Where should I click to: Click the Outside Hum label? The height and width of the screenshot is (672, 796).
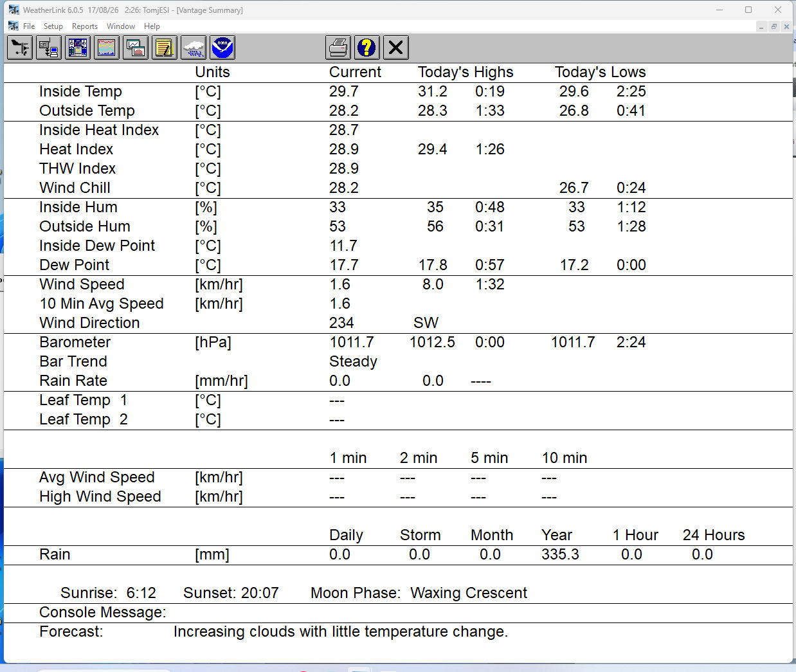pos(85,226)
